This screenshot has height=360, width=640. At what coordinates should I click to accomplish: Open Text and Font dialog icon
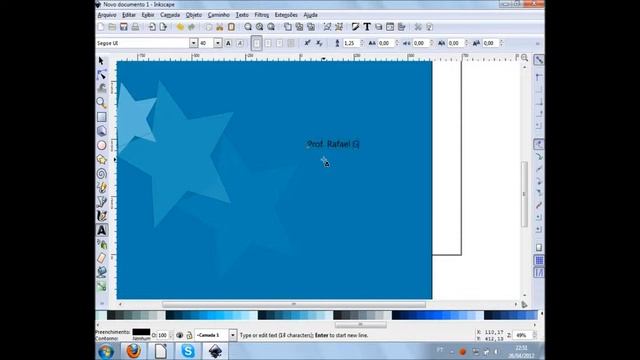point(367,27)
